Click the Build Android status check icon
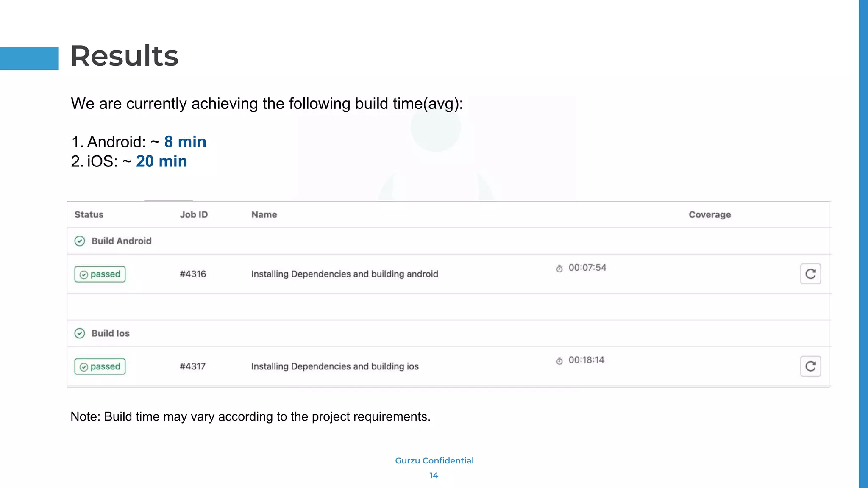Viewport: 868px width, 488px height. (x=80, y=241)
